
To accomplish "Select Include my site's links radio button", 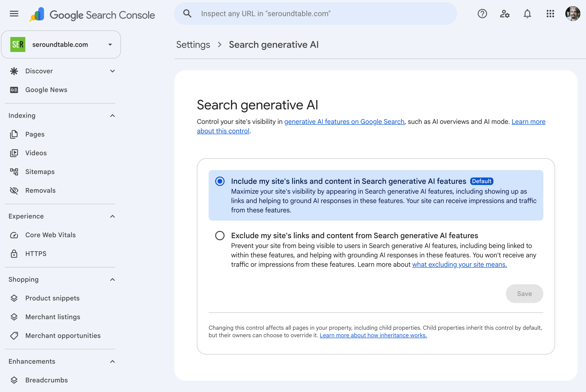I will (220, 181).
